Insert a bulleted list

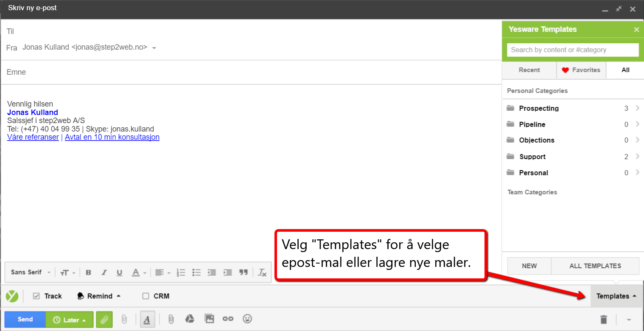tap(196, 272)
